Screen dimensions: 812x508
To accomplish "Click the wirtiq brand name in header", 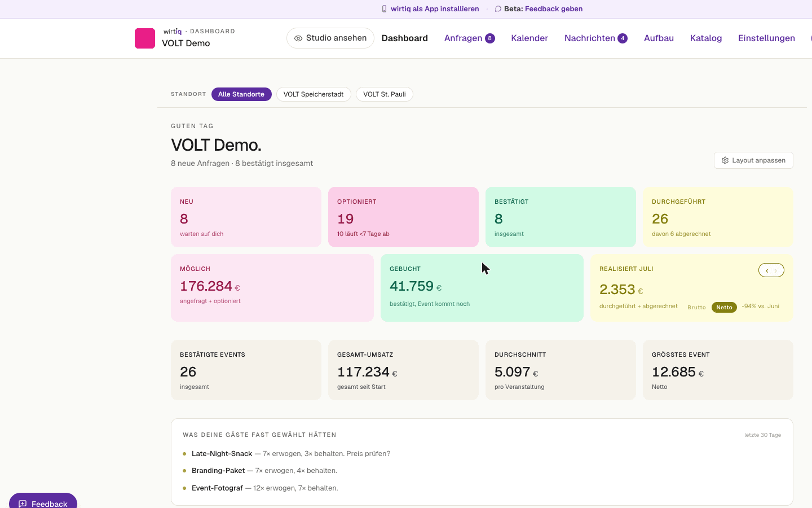I will [173, 32].
